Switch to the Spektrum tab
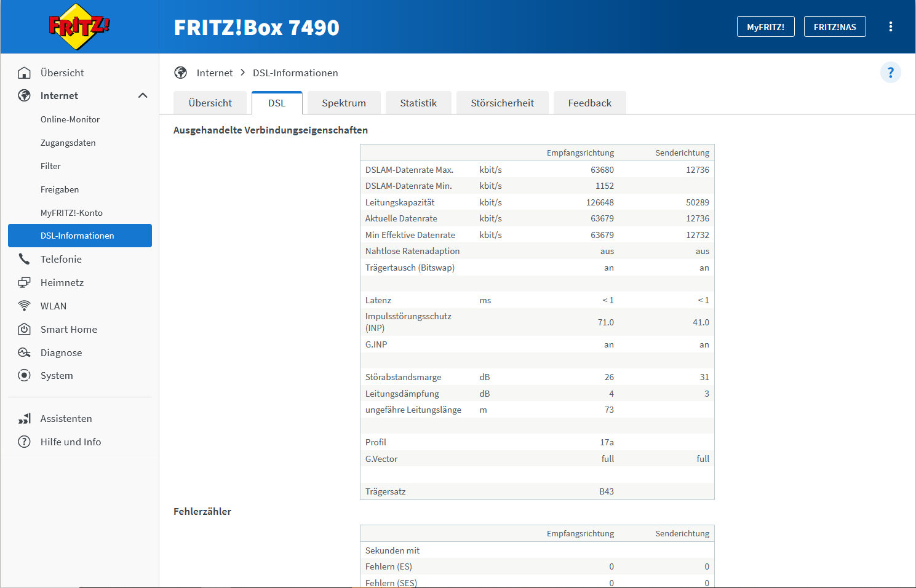916x588 pixels. 344,103
